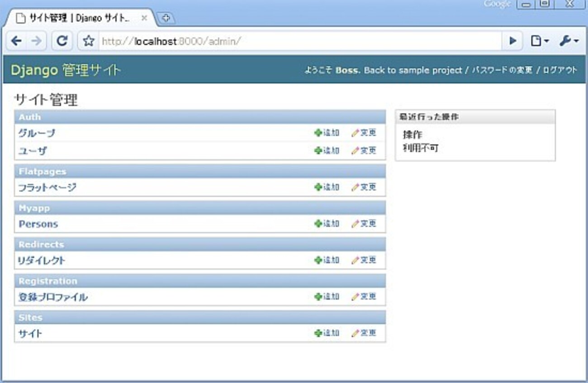
Task: Click the ログアウト link to log out
Action: click(560, 70)
